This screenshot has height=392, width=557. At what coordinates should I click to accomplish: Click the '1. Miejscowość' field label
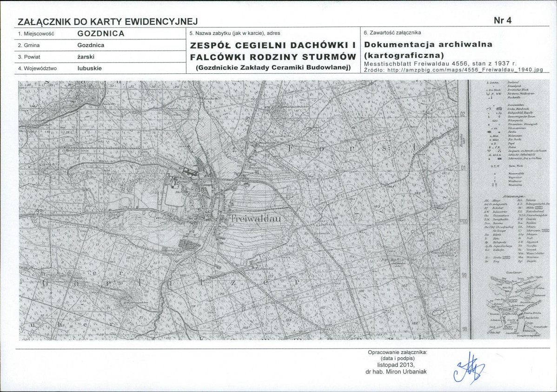(x=36, y=34)
